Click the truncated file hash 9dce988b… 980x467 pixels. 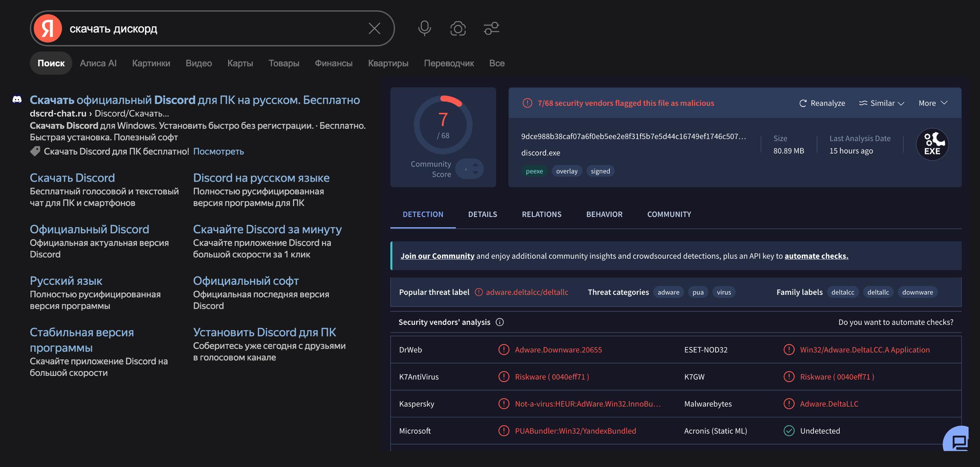(x=634, y=136)
